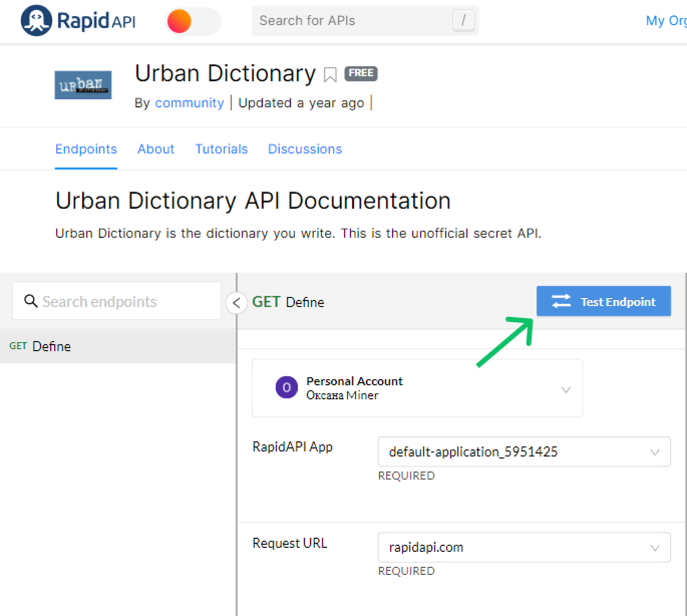The width and height of the screenshot is (687, 616).
Task: Click the slash shortcut key icon
Action: (463, 21)
